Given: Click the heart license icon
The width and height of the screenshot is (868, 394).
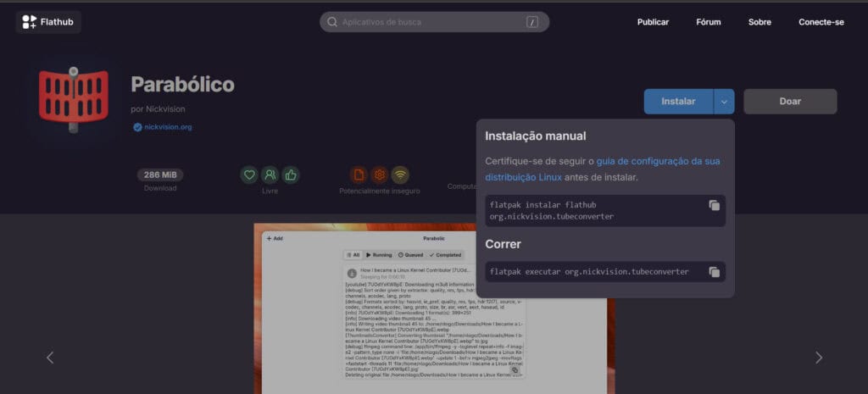Looking at the screenshot, I should [249, 175].
